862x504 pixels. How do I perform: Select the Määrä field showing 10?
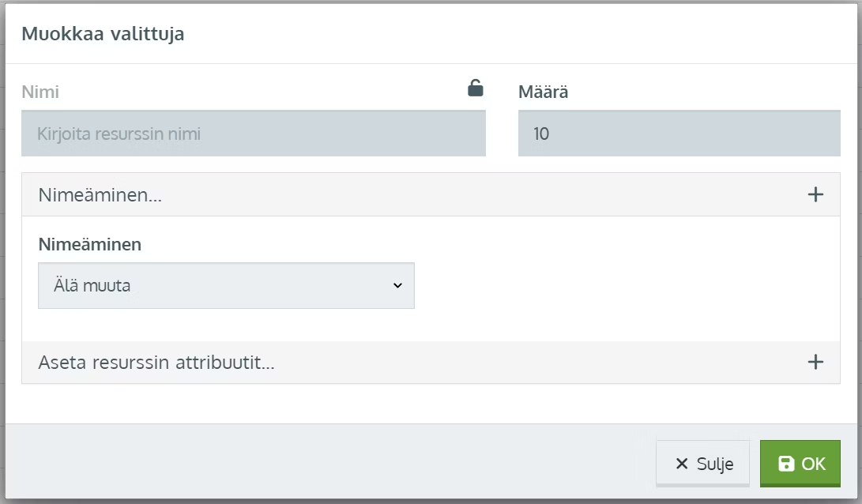click(x=679, y=134)
